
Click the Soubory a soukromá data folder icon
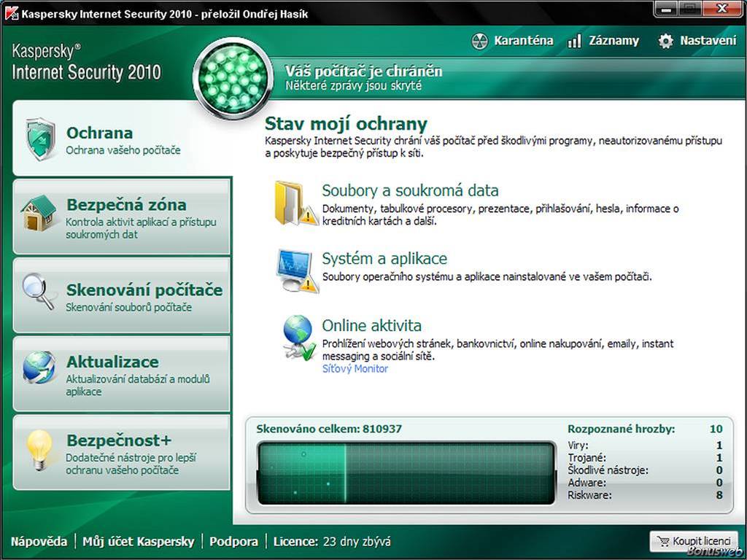click(294, 202)
